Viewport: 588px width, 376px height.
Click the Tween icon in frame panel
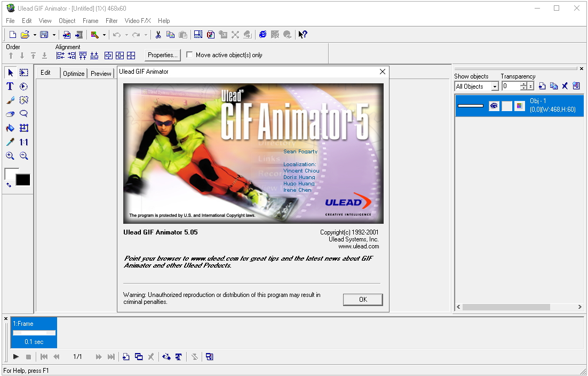tap(166, 356)
